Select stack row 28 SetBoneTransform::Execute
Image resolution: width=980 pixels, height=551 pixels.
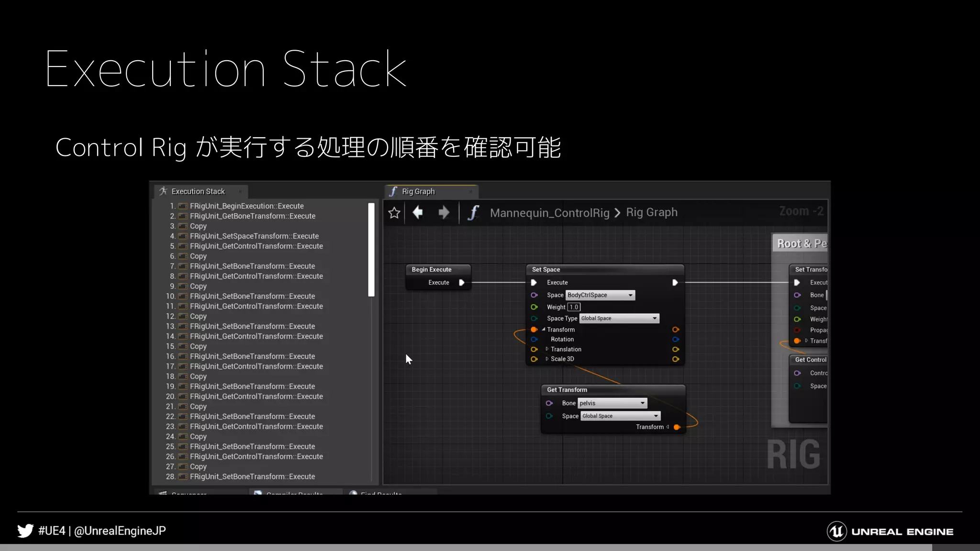[253, 477]
